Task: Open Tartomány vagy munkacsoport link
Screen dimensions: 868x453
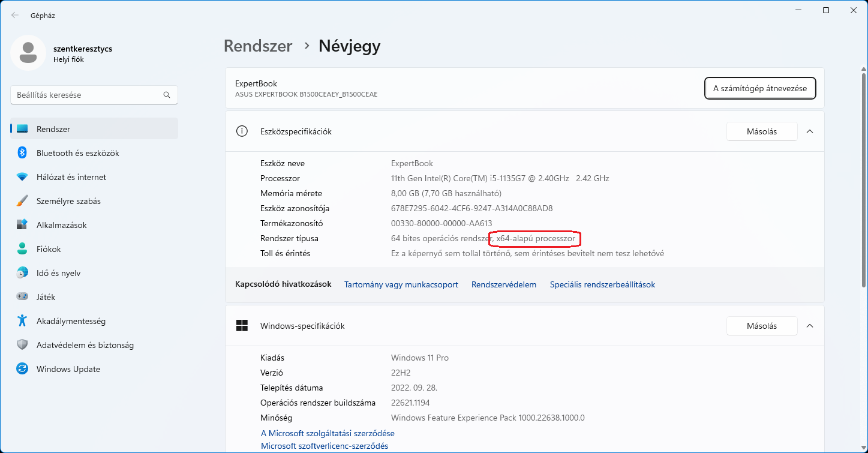Action: pyautogui.click(x=401, y=284)
